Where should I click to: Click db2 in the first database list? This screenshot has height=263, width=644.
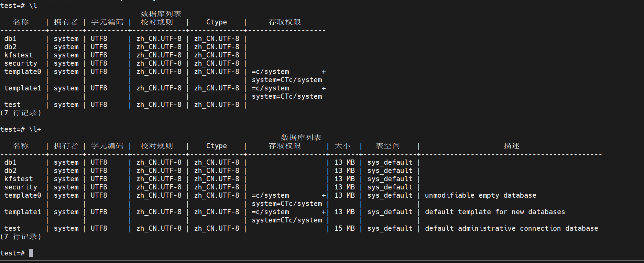coord(10,47)
